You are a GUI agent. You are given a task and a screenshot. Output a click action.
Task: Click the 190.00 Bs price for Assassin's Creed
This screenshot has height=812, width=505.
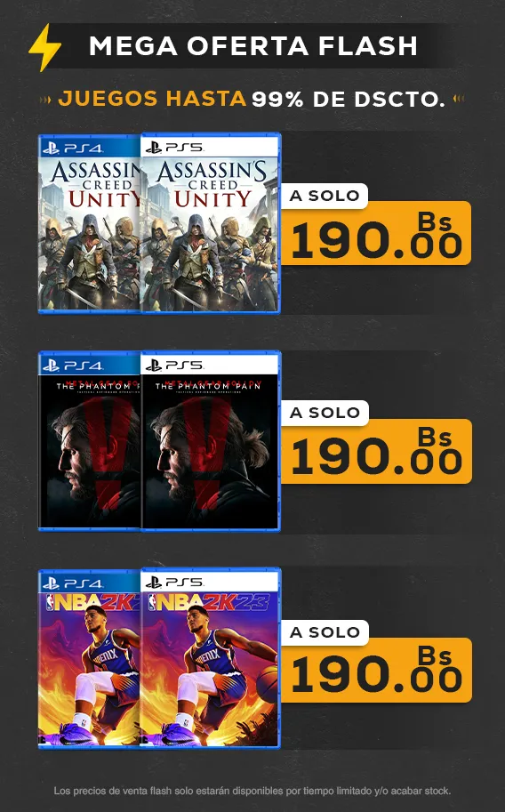click(x=376, y=234)
